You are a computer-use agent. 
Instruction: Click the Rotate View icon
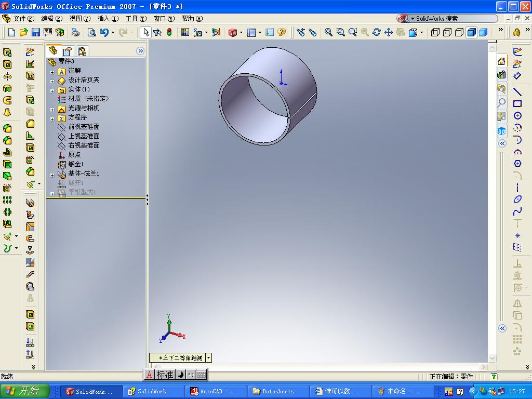[x=377, y=32]
